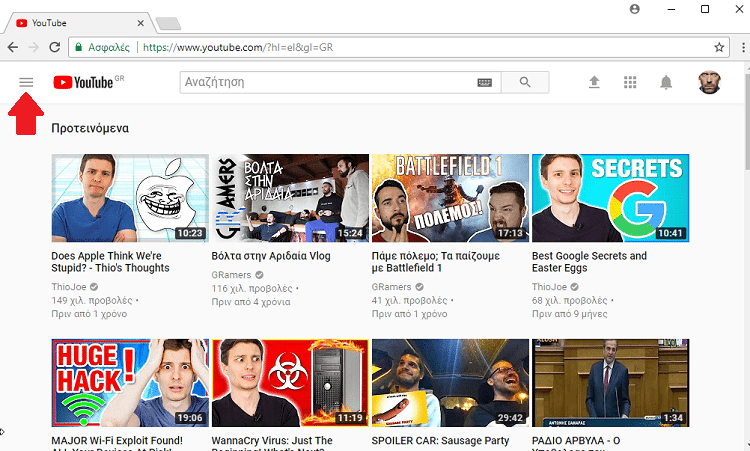Click '149 χιλ. προβολές' view count
The width and height of the screenshot is (750, 451).
pos(92,300)
